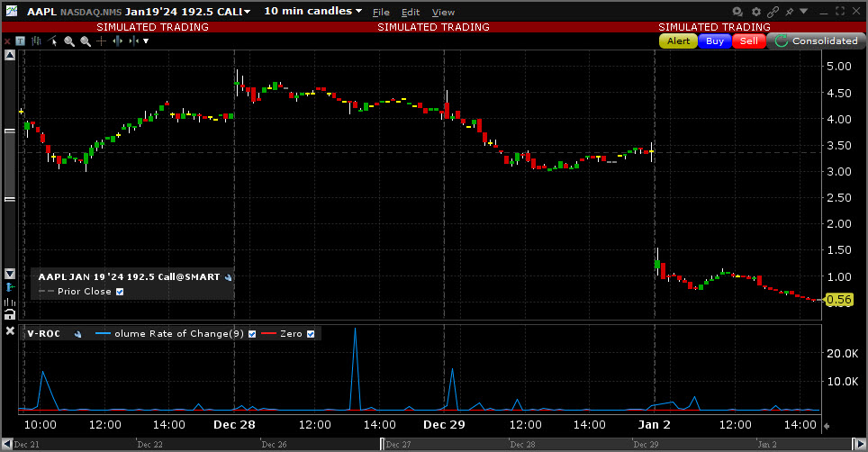Select the trendline pointer tool

coord(53,41)
